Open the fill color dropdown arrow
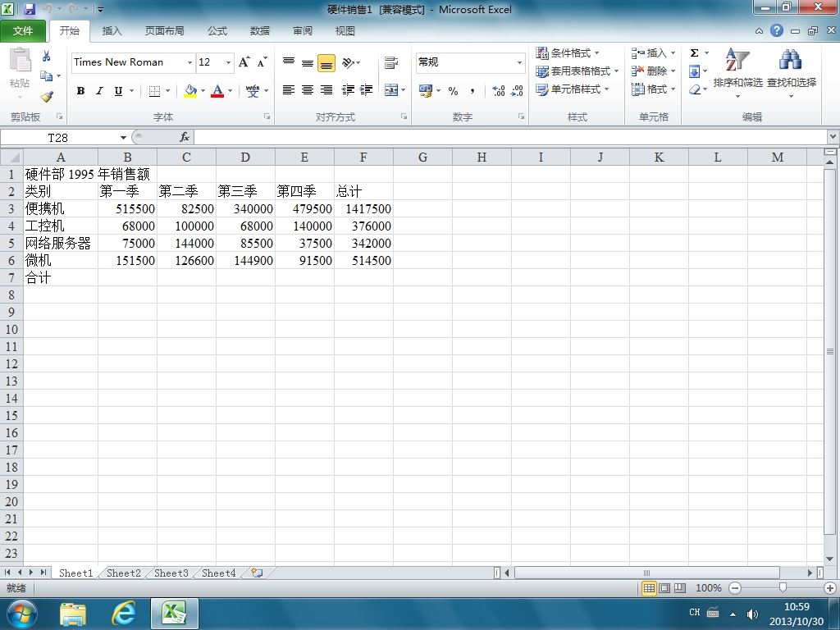 pyautogui.click(x=203, y=91)
